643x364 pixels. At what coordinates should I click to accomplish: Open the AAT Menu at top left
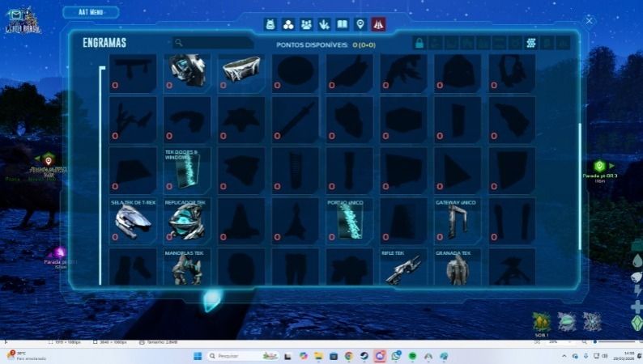pos(91,12)
